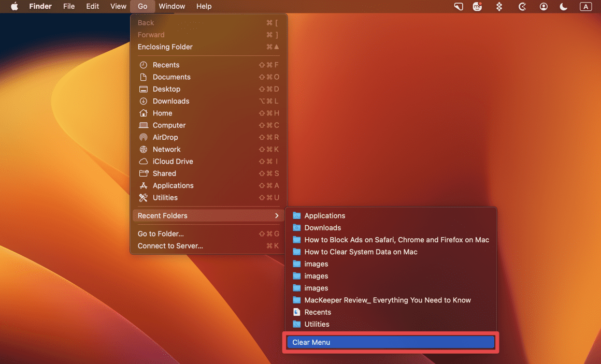Open the View menu

coord(118,6)
